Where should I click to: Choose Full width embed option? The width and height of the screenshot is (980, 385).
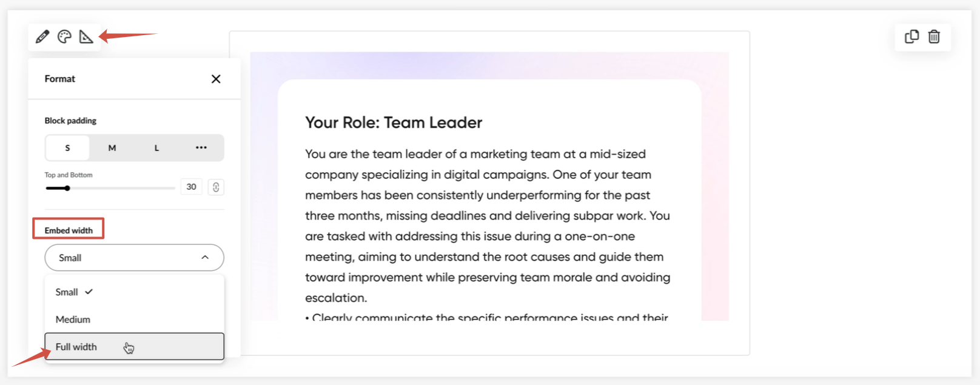pos(76,347)
